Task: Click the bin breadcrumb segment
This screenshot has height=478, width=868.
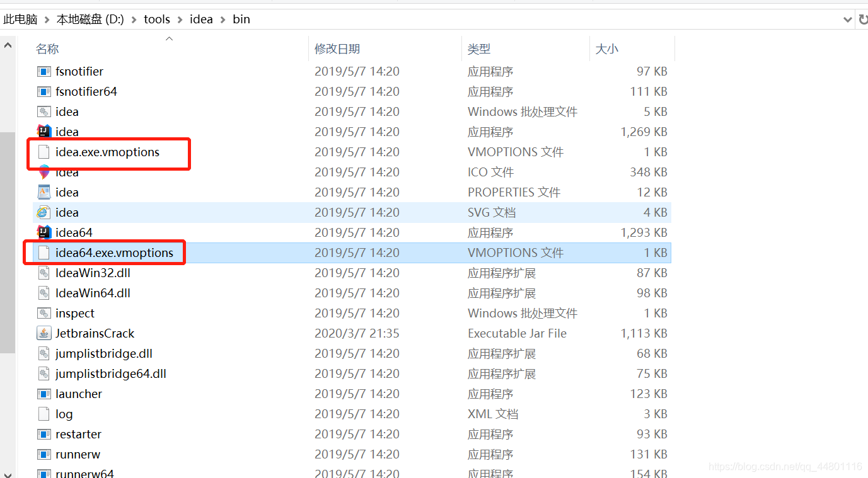Action: (x=241, y=20)
